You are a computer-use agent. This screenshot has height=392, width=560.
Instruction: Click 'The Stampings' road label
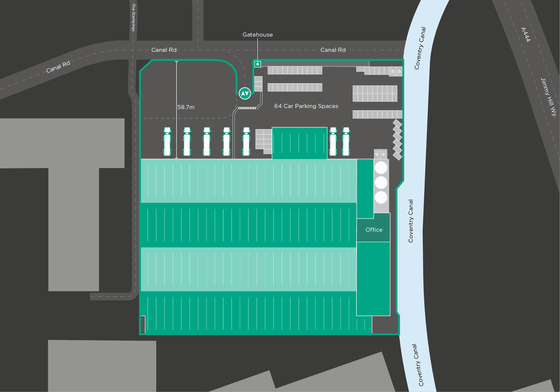click(133, 17)
